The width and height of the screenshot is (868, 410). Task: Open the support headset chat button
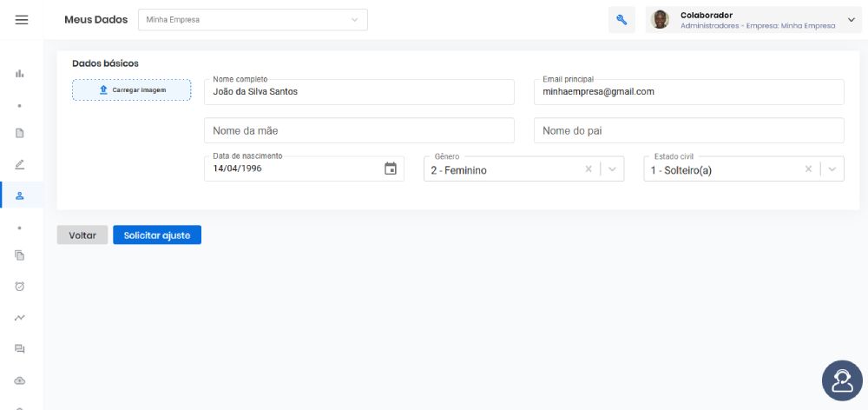[x=842, y=380]
